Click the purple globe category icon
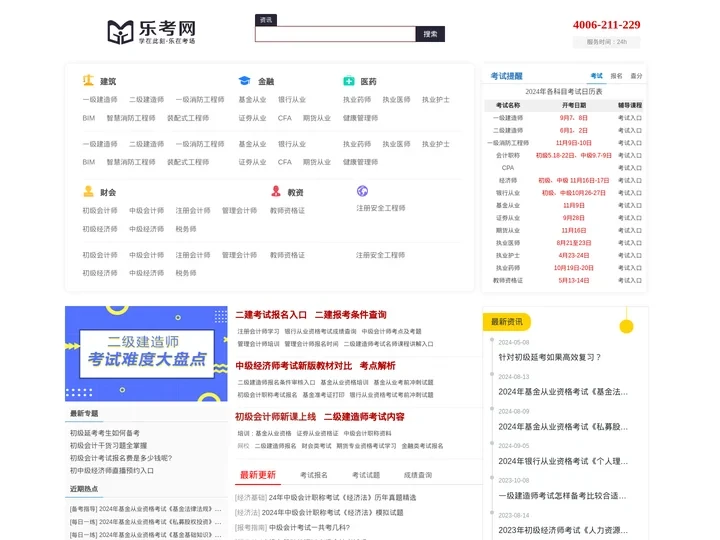This screenshot has width=720, height=540. coord(362,191)
